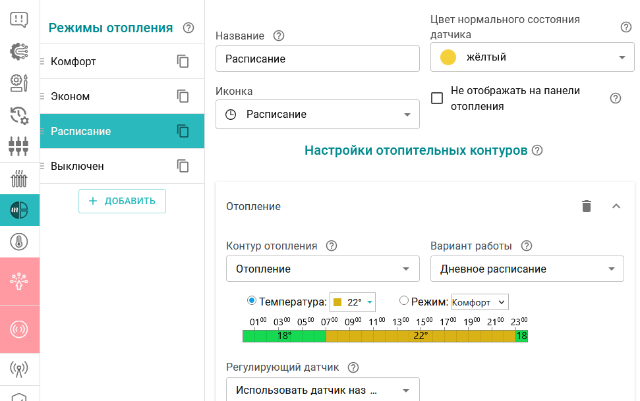Viewport: 640px width, 401px height.
Task: Select the Режим radio button
Action: (x=404, y=301)
